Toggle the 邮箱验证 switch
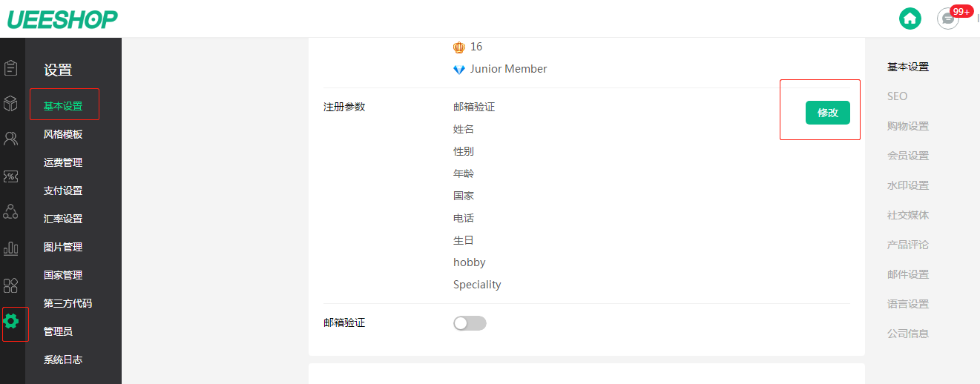 (x=470, y=323)
